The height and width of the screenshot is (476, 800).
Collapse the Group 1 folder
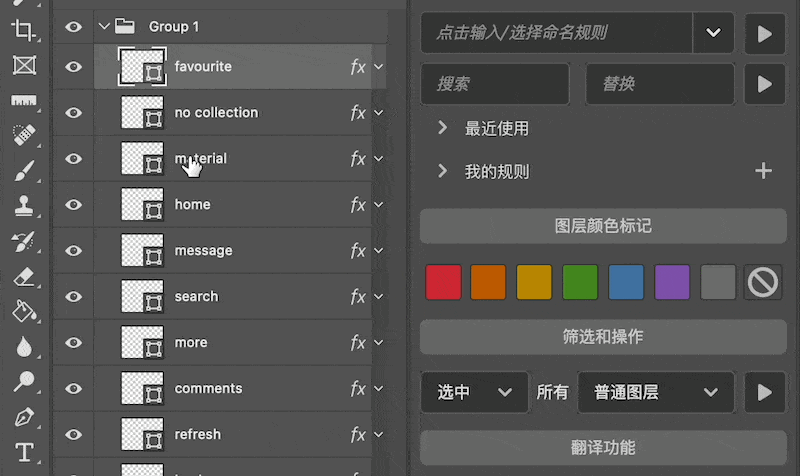104,26
